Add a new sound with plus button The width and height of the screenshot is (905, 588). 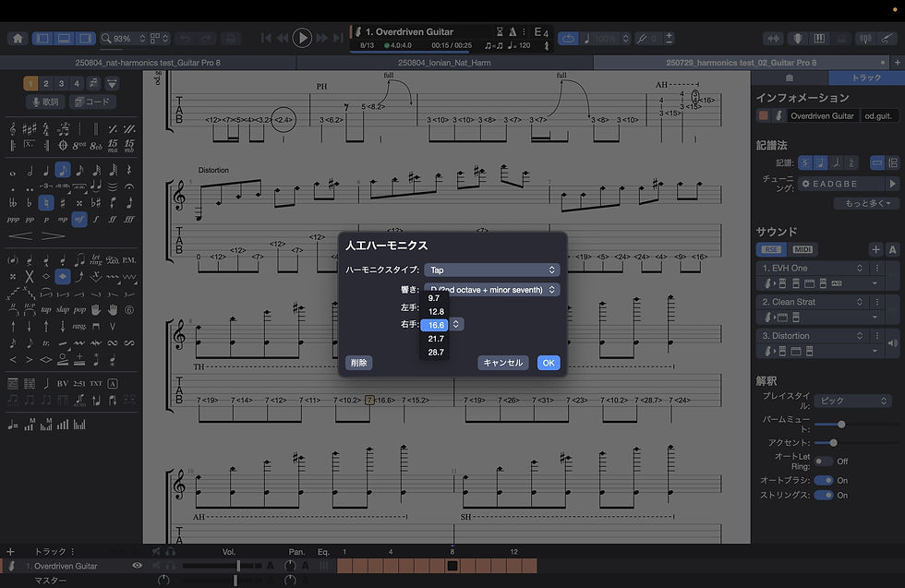(x=875, y=249)
